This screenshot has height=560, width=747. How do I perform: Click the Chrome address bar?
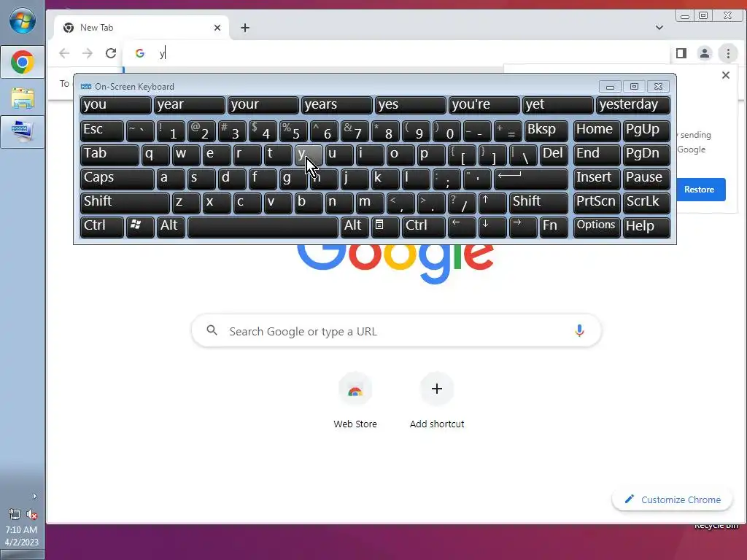[x=395, y=53]
